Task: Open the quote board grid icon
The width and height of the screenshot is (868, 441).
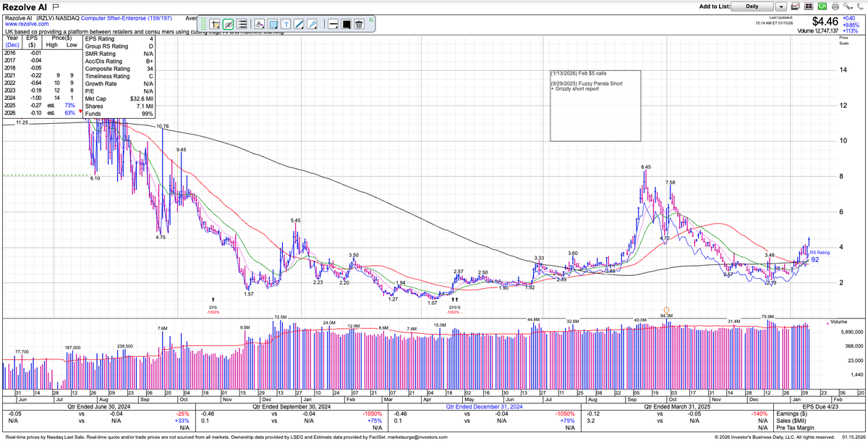Action: 809,7
